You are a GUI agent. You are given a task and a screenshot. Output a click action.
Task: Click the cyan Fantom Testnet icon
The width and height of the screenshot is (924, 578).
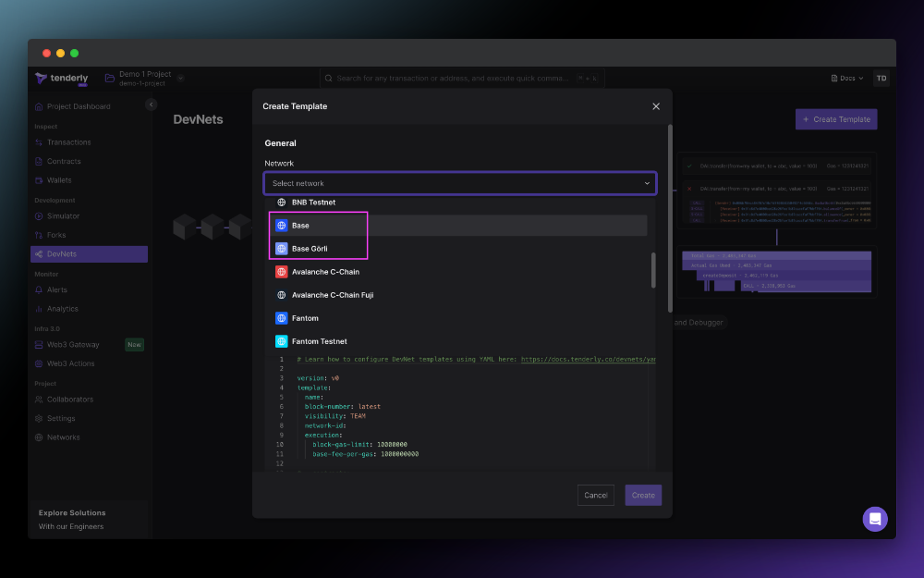coord(282,341)
